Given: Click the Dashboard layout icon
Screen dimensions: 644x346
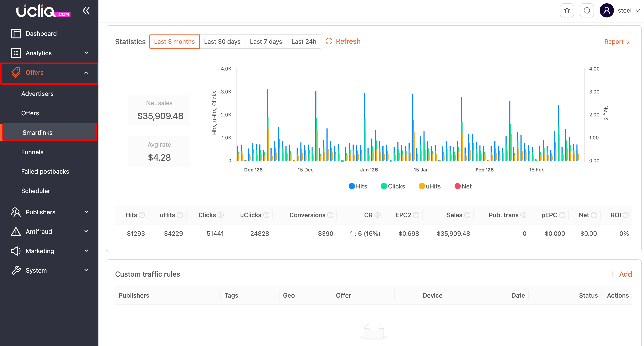Looking at the screenshot, I should [16, 33].
